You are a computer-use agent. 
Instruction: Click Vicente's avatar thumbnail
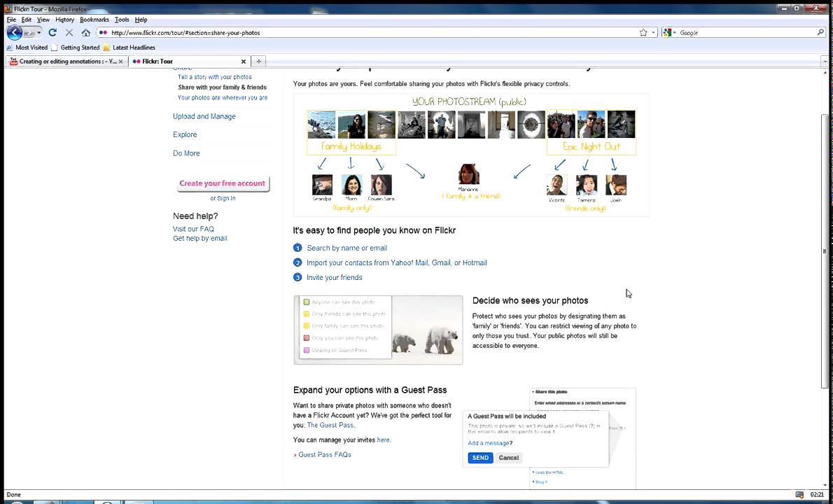pos(556,185)
